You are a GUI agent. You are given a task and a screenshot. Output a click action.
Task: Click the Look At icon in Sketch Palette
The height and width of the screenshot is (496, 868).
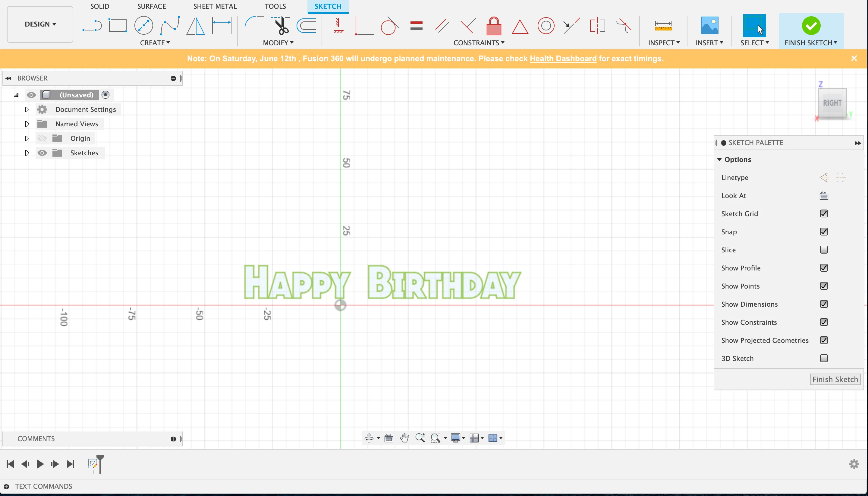click(823, 196)
